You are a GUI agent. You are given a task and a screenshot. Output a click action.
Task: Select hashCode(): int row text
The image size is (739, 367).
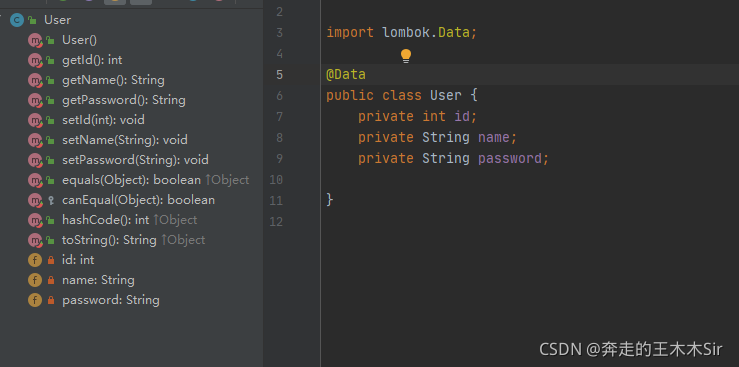click(x=106, y=220)
